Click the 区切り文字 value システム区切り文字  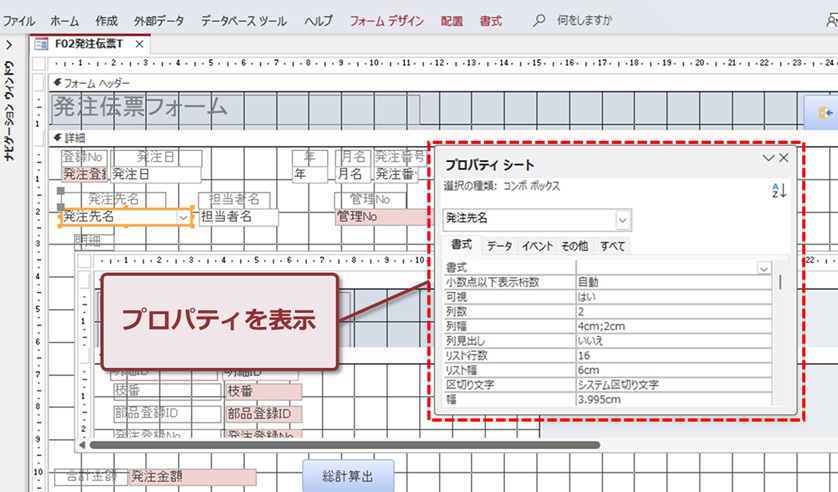674,385
